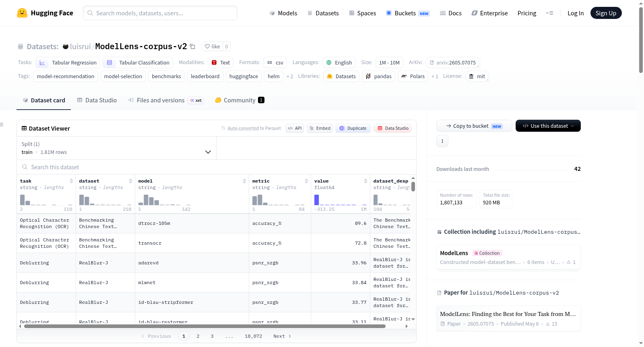
Task: Open the left sidebar toggle icon
Action: pyautogui.click(x=2, y=125)
